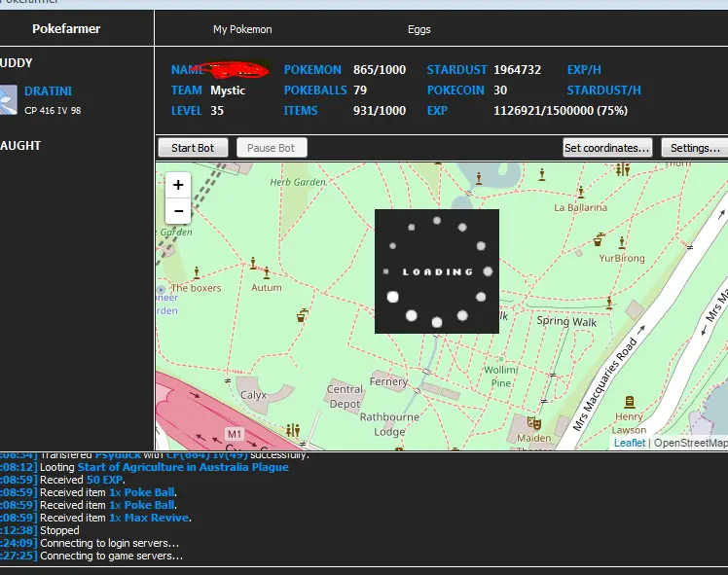
Task: Click the monument marker above The boxers
Action: (197, 272)
